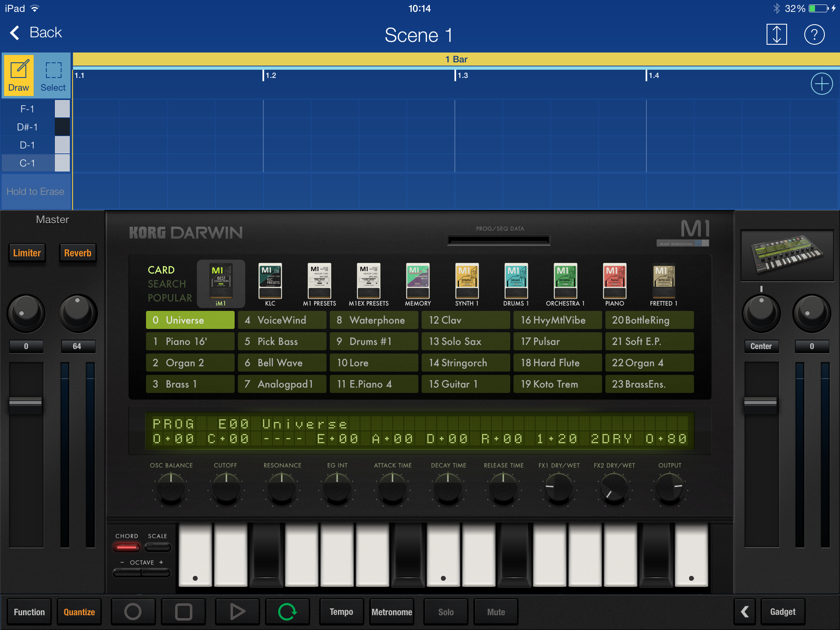Select the 18 Hard Flute program
This screenshot has height=630, width=840.
point(558,363)
